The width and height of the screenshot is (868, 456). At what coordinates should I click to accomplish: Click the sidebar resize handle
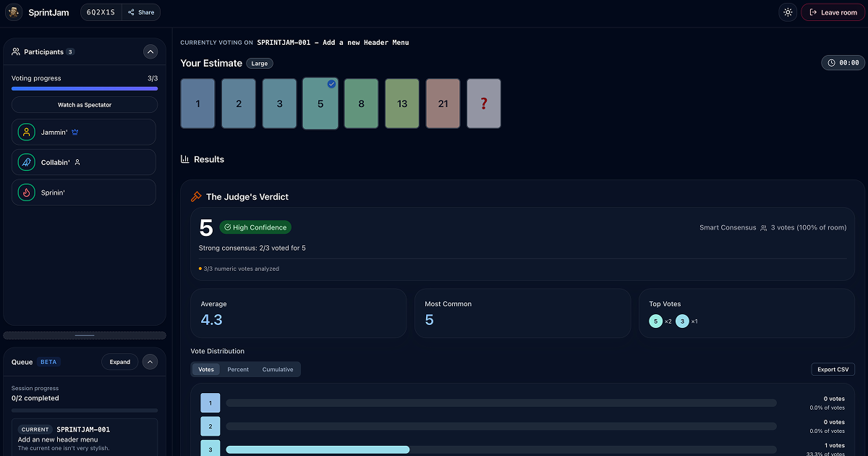[85, 336]
